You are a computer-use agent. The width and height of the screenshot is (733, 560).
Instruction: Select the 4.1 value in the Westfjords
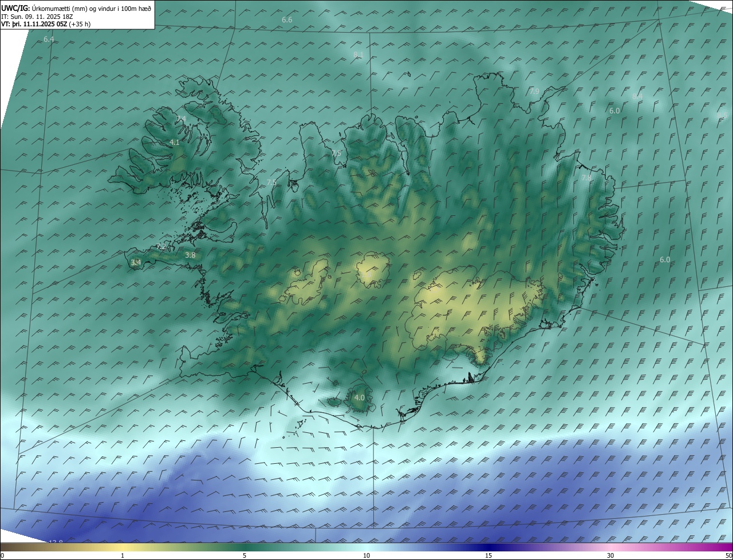[x=175, y=142]
